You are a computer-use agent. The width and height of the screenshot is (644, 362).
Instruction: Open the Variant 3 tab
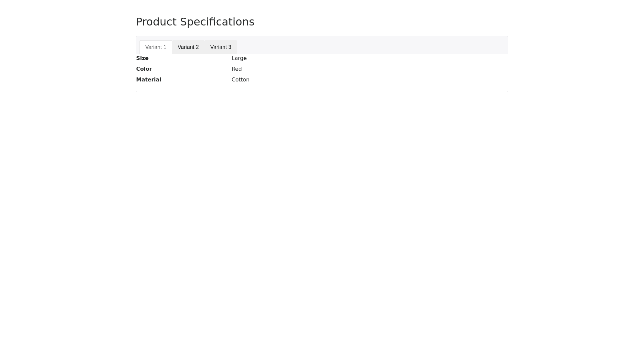[221, 47]
